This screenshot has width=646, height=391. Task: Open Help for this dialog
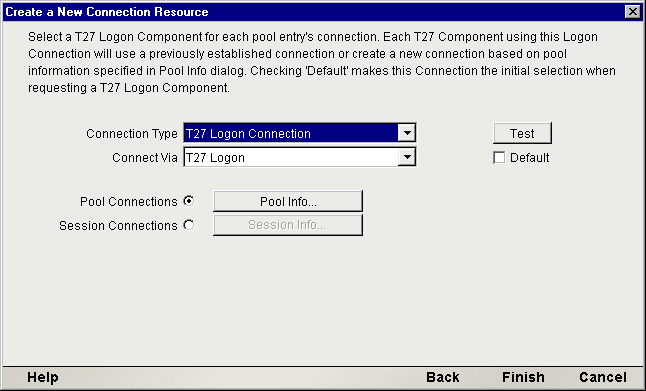(43, 377)
